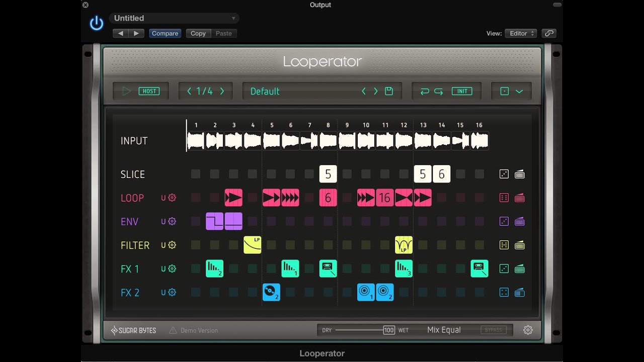The width and height of the screenshot is (644, 362).
Task: Toggle the BYPASS button
Action: pyautogui.click(x=494, y=330)
